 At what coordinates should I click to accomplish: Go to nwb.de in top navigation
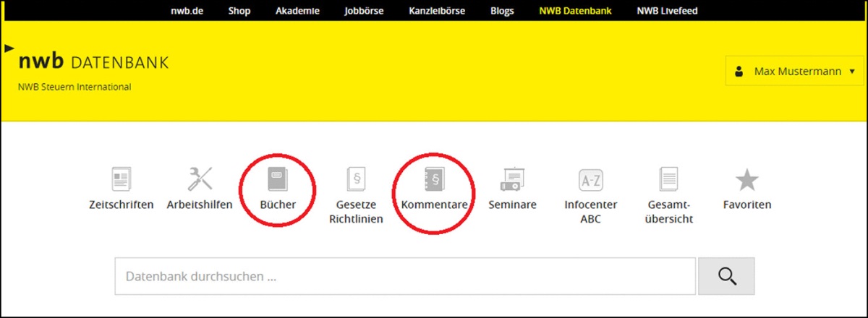[187, 11]
